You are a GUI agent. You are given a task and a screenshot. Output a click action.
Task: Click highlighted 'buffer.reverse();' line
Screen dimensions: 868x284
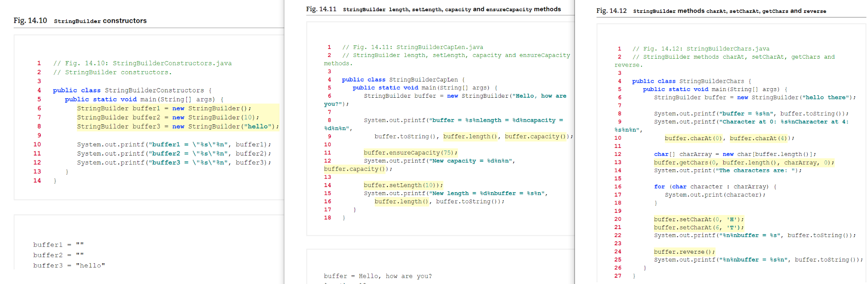(x=684, y=252)
